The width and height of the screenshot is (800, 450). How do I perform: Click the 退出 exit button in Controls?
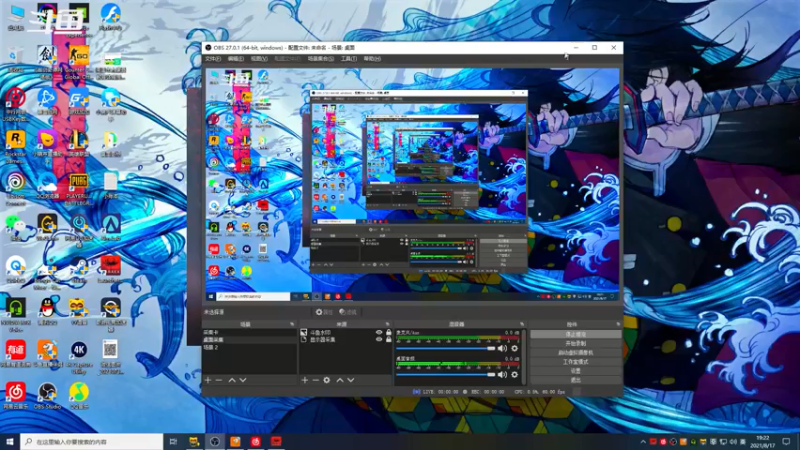[x=576, y=380]
